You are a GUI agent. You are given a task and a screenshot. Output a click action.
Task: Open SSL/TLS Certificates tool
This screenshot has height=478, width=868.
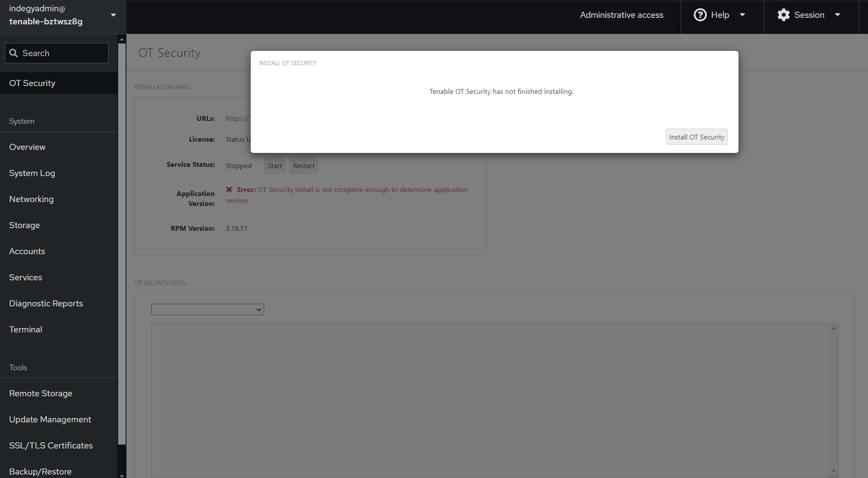(x=59, y=445)
